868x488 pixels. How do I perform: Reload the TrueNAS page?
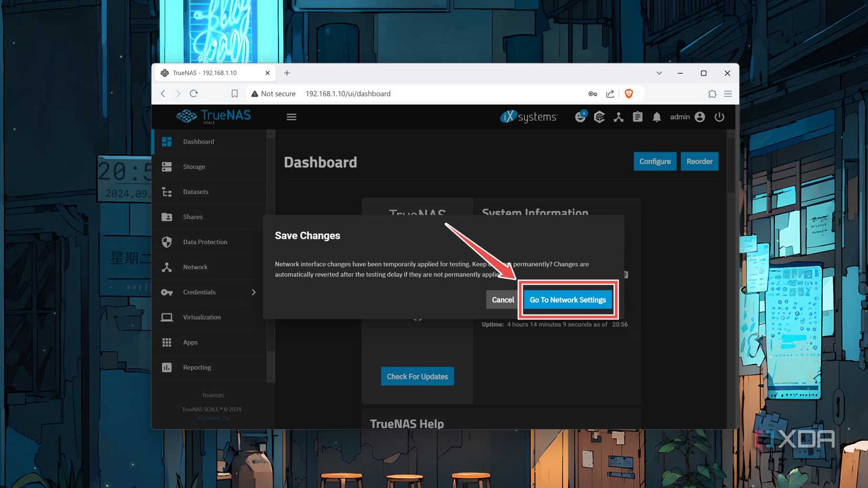(x=194, y=94)
